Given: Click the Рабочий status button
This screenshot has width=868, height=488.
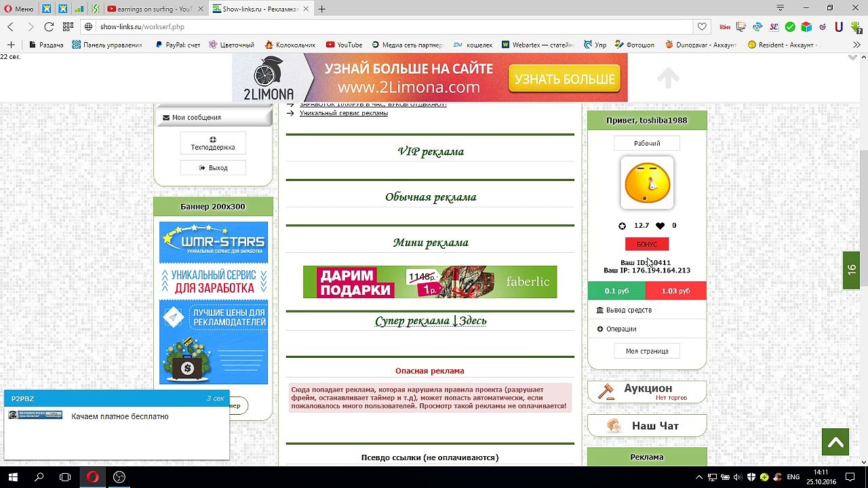Looking at the screenshot, I should [x=647, y=143].
